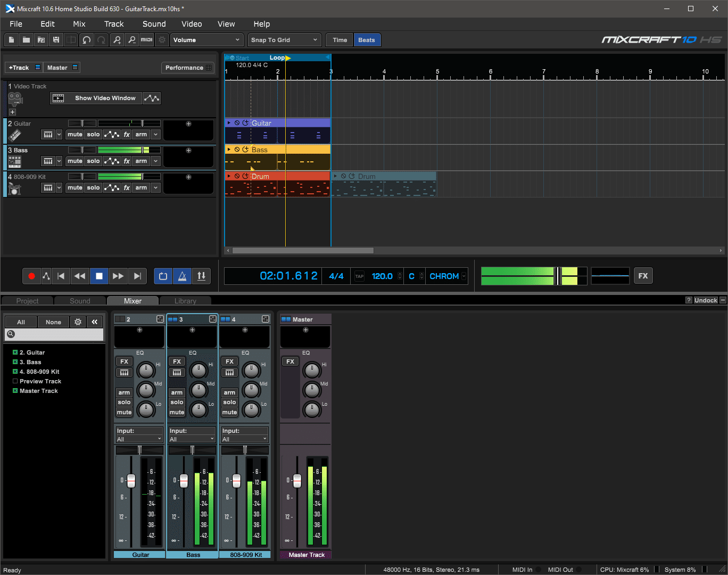Open the Sound menu
728x575 pixels.
(154, 24)
